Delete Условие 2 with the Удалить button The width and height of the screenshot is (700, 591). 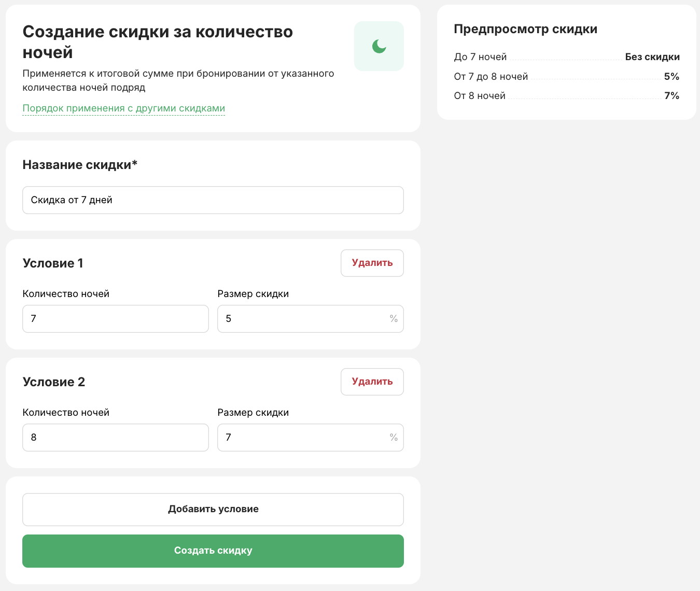click(x=372, y=382)
